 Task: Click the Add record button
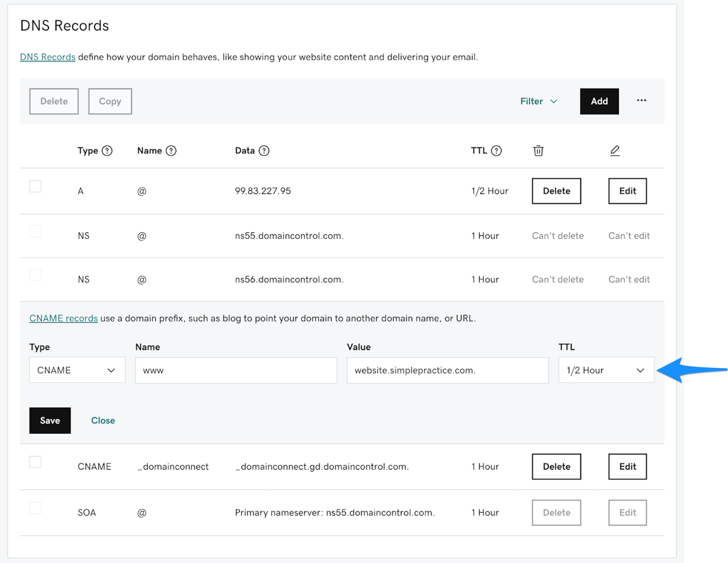click(x=599, y=101)
